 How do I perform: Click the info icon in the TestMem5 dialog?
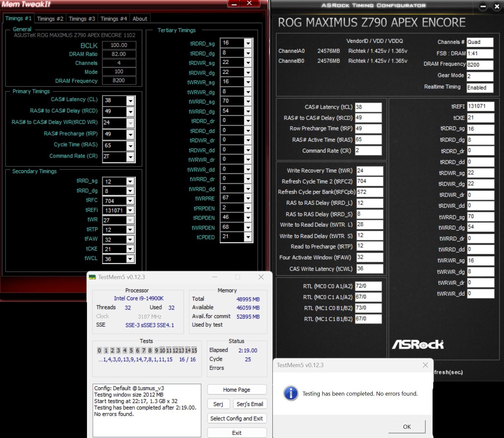tap(291, 393)
